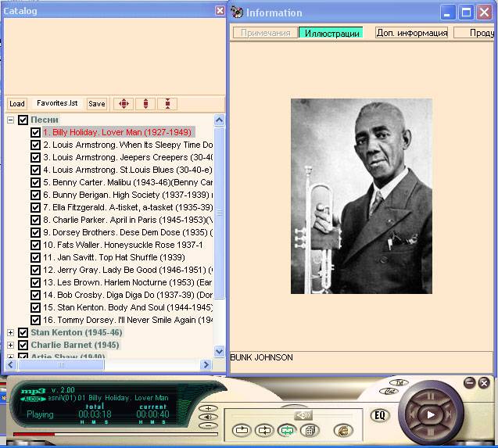Viewport: 498px width, 448px height.
Task: Expand the Stan Kenton (1945-46) node
Action: (10, 332)
